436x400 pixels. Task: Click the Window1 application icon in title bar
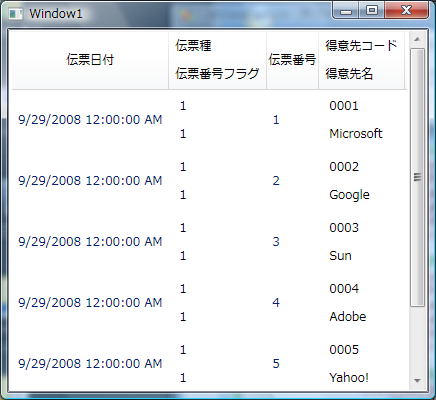coord(15,14)
